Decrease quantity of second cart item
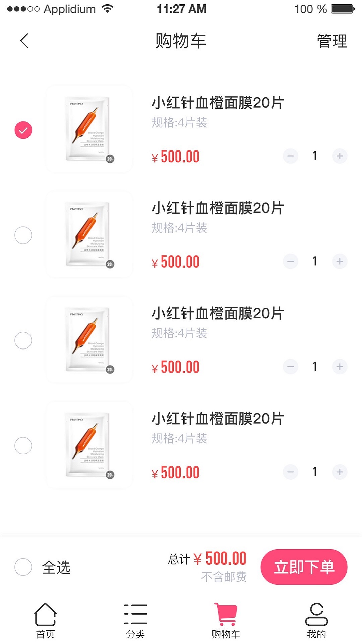 (290, 261)
